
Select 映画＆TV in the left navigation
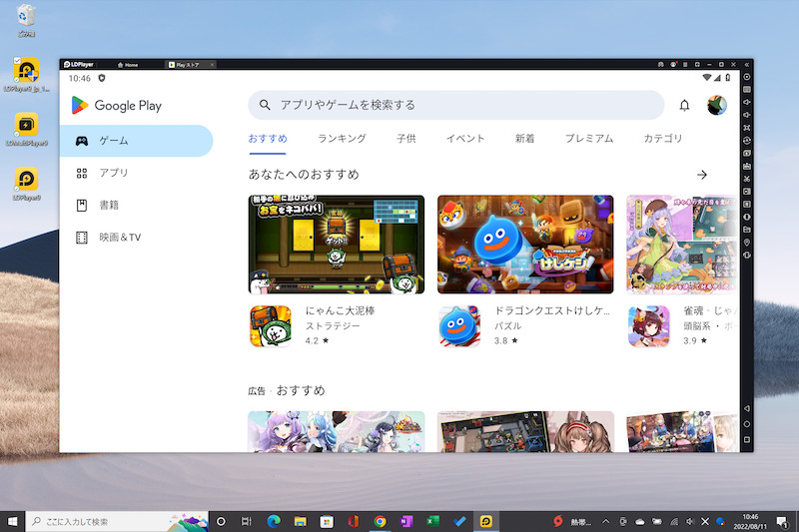(119, 238)
